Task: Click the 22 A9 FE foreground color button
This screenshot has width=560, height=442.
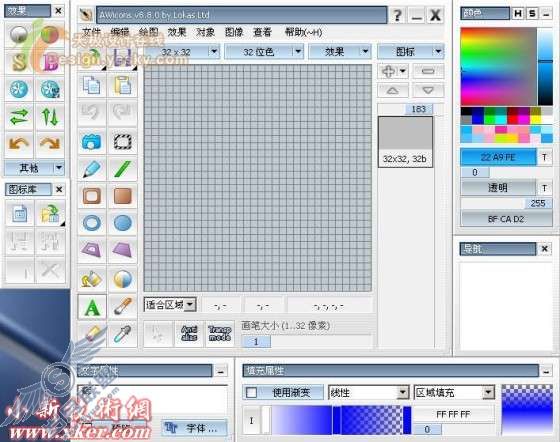Action: click(498, 157)
